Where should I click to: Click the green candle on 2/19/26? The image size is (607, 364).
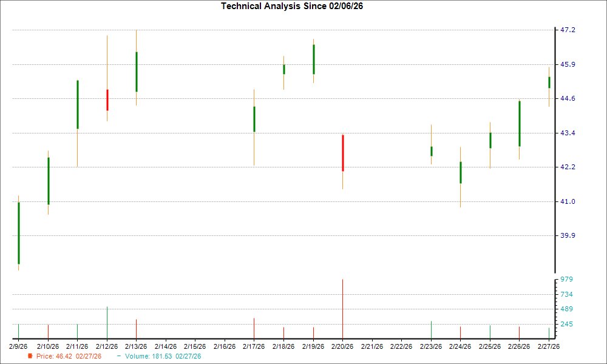[x=314, y=58]
